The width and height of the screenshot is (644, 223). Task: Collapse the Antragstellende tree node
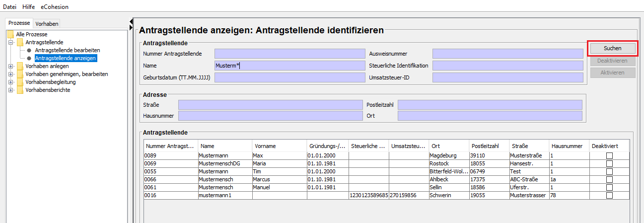click(x=11, y=42)
